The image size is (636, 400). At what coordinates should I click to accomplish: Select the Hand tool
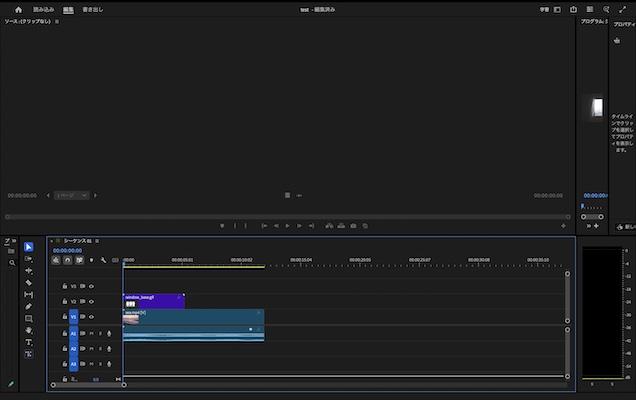click(28, 330)
